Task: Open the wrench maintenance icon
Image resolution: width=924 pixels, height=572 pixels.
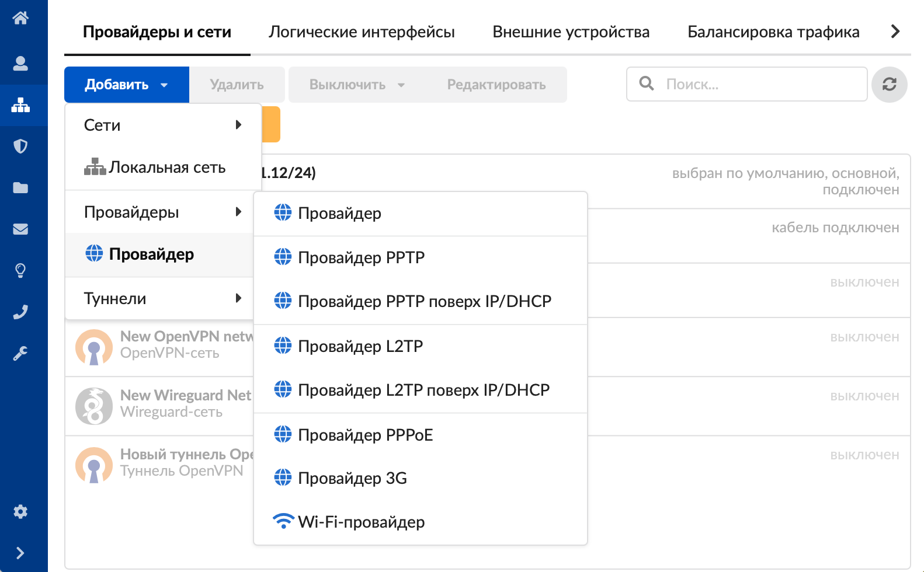Action: click(20, 353)
